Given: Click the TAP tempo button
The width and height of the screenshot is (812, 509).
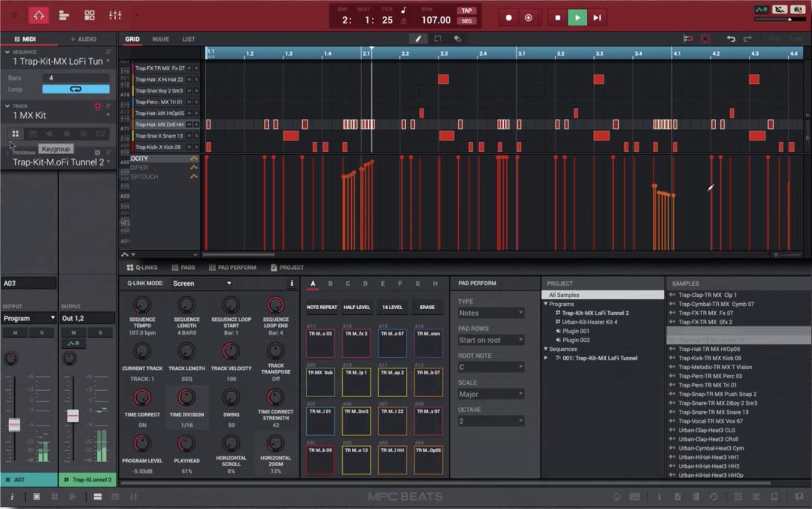Looking at the screenshot, I should (467, 11).
